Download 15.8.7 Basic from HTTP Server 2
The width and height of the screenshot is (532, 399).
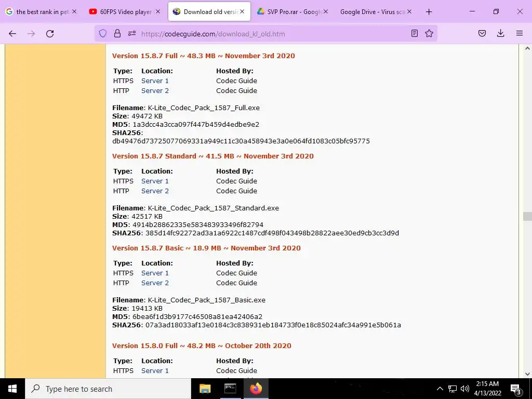pyautogui.click(x=155, y=283)
